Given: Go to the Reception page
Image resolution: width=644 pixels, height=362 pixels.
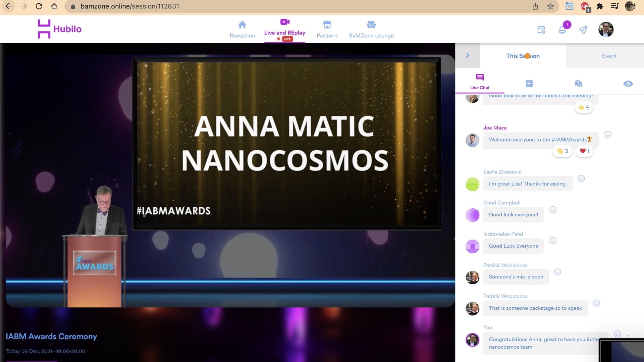Looking at the screenshot, I should 242,30.
